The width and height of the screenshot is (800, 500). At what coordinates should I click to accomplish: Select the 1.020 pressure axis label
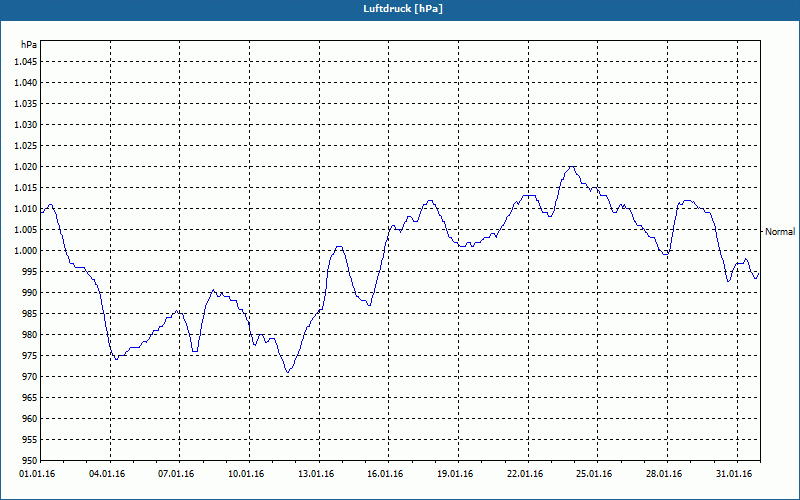(26, 167)
